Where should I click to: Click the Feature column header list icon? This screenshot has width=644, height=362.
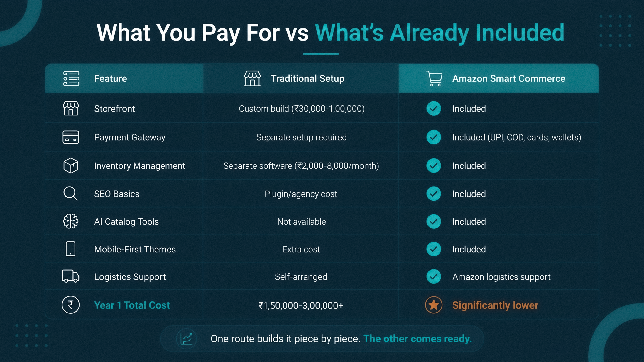[x=71, y=78]
